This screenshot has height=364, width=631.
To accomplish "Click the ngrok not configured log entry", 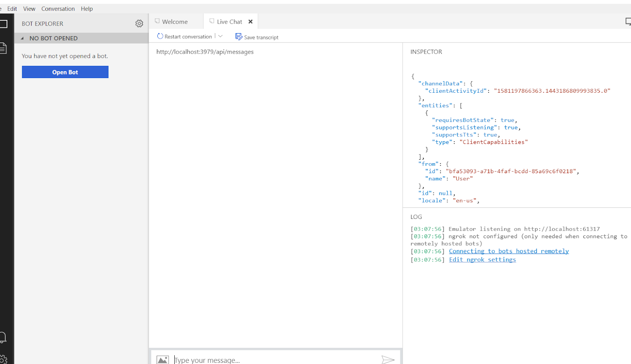I will pyautogui.click(x=519, y=240).
